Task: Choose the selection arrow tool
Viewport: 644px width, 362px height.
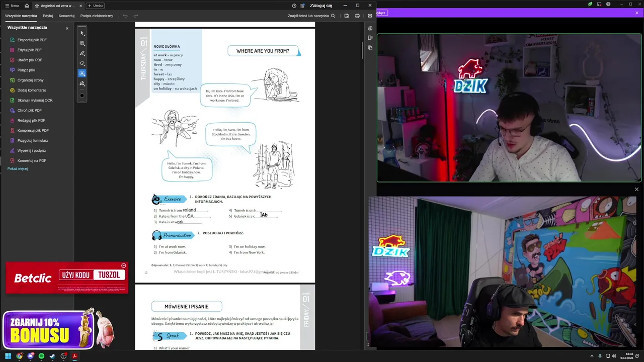Action: pos(83,33)
